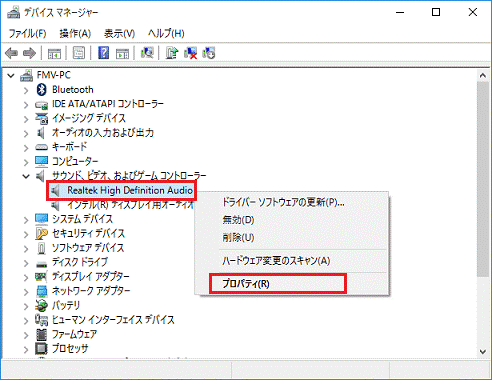492x380 pixels.
Task: Open the ヘルプ(H) menu
Action: tap(166, 33)
